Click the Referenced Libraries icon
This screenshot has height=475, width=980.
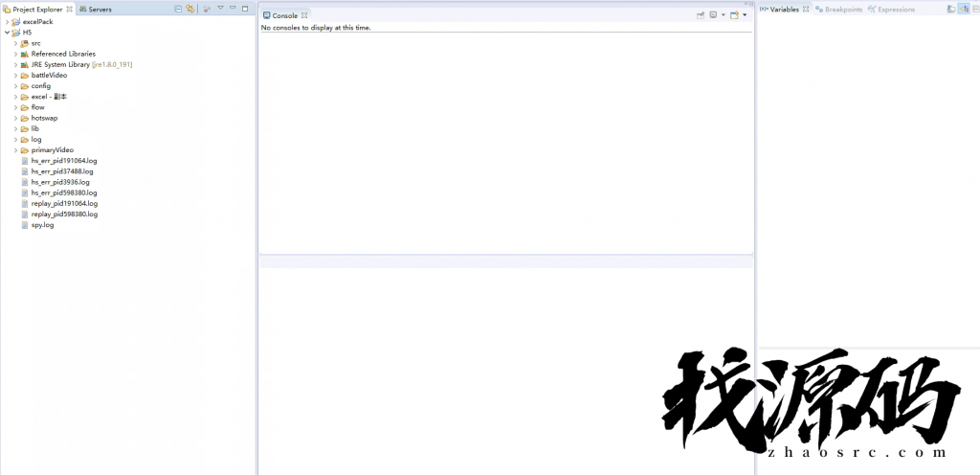coord(24,54)
